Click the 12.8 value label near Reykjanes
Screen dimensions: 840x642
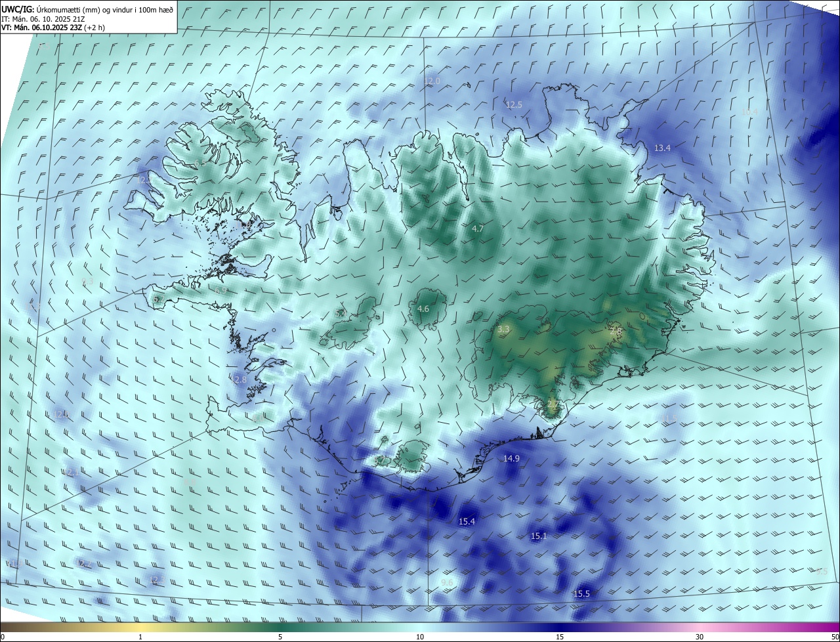click(238, 379)
